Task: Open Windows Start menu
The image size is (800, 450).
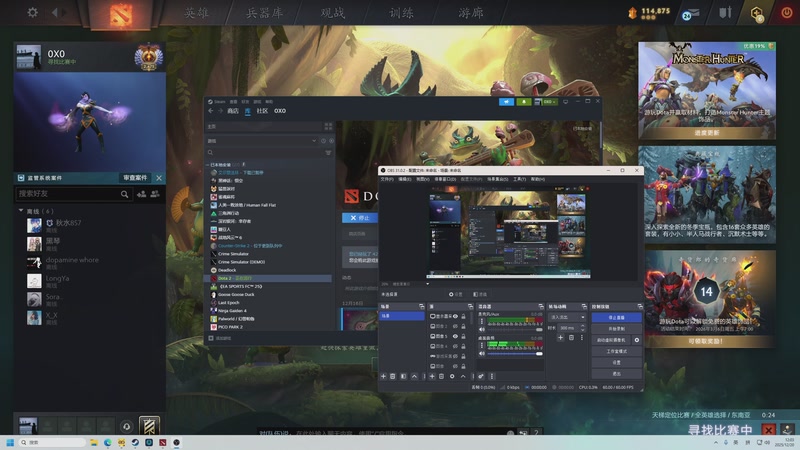Action: pyautogui.click(x=10, y=442)
